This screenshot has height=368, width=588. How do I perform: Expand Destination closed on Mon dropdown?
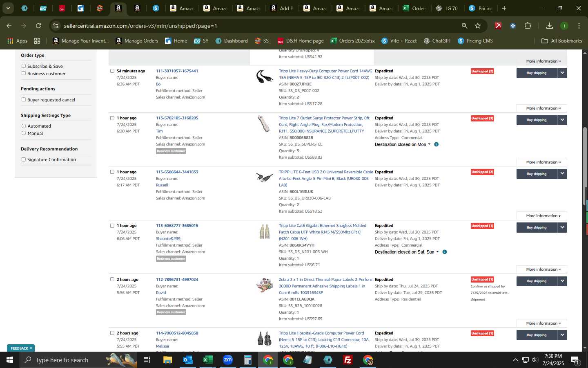click(x=429, y=144)
